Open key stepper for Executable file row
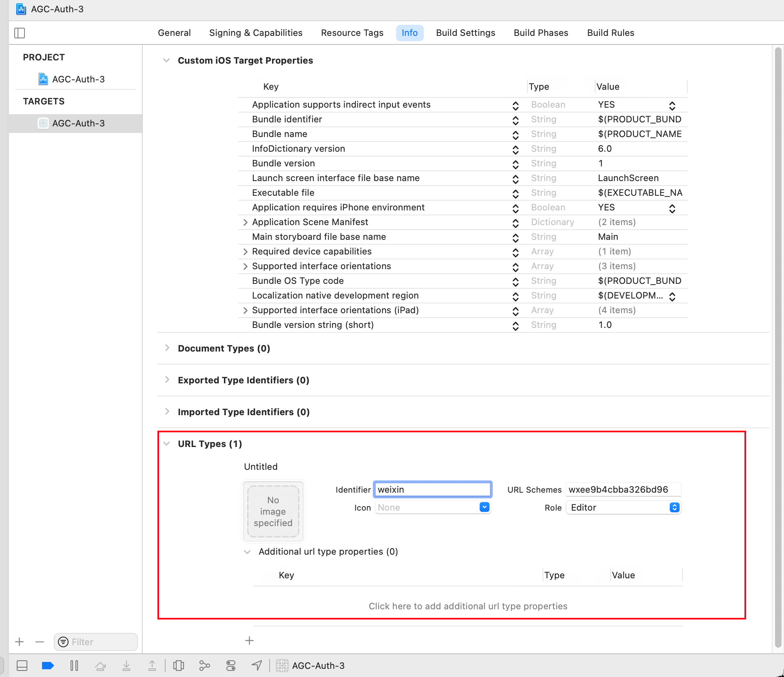The image size is (784, 677). coord(516,193)
